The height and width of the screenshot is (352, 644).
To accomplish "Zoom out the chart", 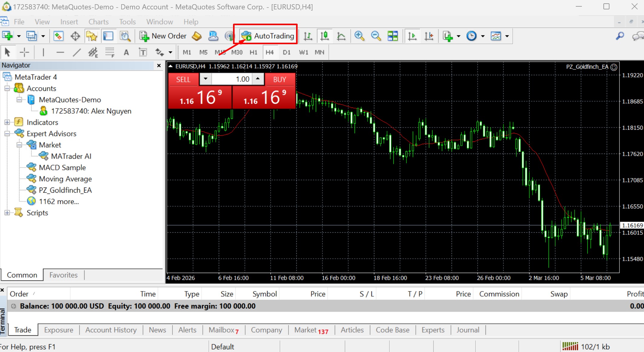I will (376, 36).
